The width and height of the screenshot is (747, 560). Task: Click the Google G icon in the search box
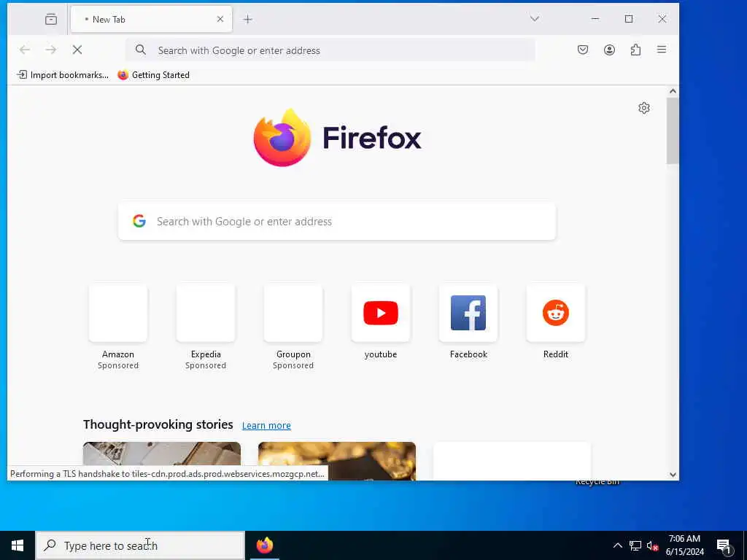pos(139,221)
